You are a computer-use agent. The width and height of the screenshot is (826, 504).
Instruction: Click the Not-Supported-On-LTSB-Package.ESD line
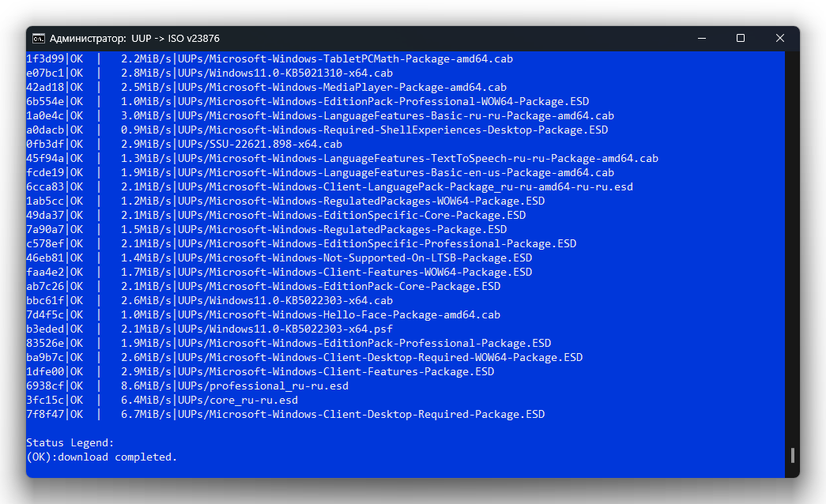(279, 258)
